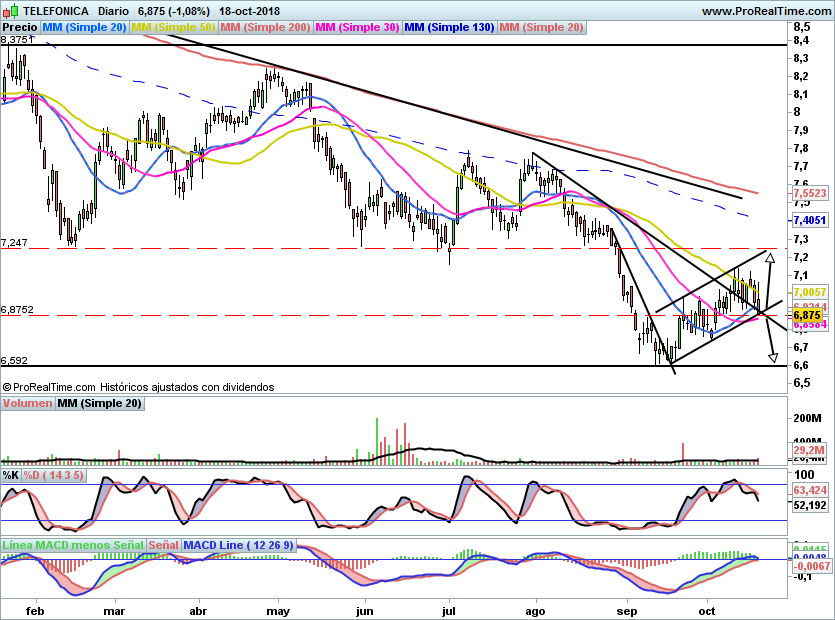Select the MACD Line ( 12 26 9) label
This screenshot has width=835, height=620.
pos(238,545)
